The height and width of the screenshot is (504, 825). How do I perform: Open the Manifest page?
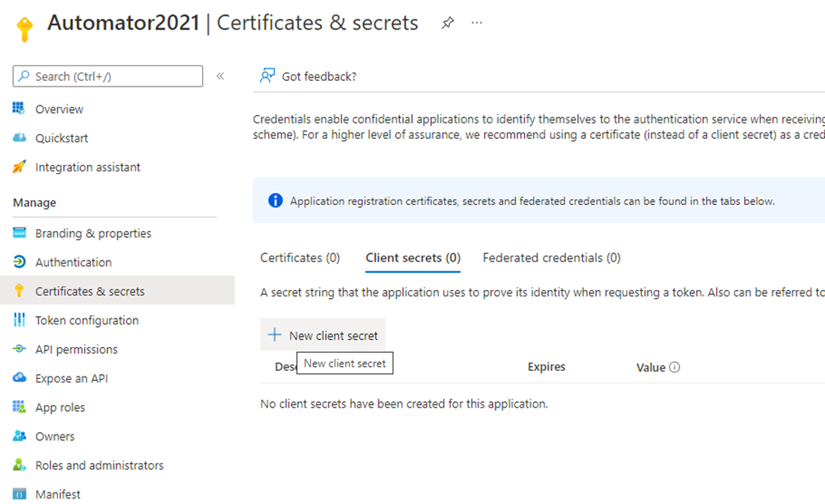[57, 494]
